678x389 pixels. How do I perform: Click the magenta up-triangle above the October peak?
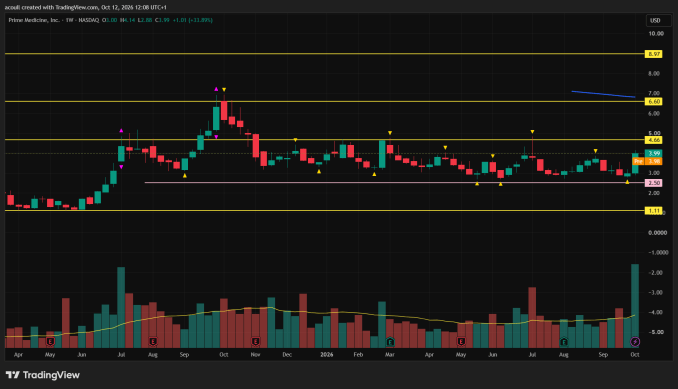(216, 89)
